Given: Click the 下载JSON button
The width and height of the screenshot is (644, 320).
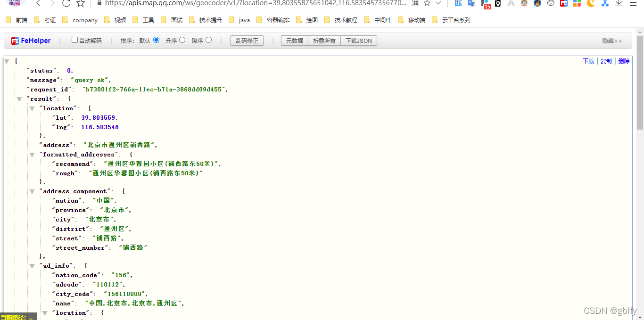Looking at the screenshot, I should [359, 41].
